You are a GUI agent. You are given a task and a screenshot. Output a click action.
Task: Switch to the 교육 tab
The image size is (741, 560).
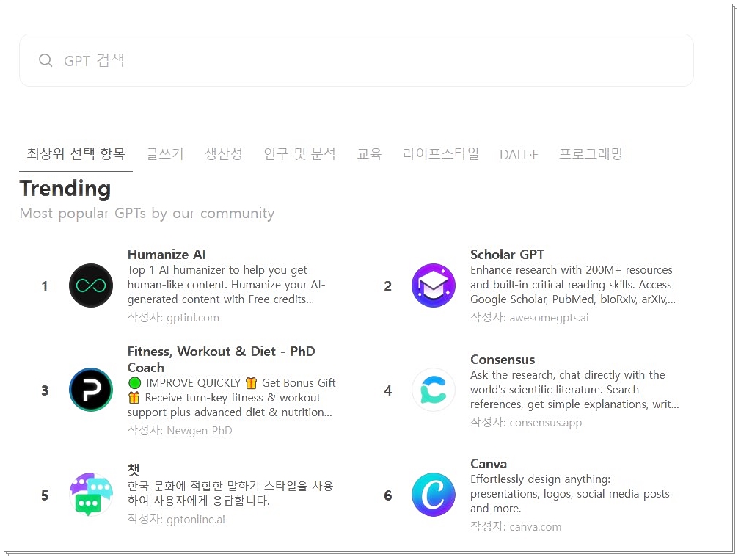tap(369, 153)
